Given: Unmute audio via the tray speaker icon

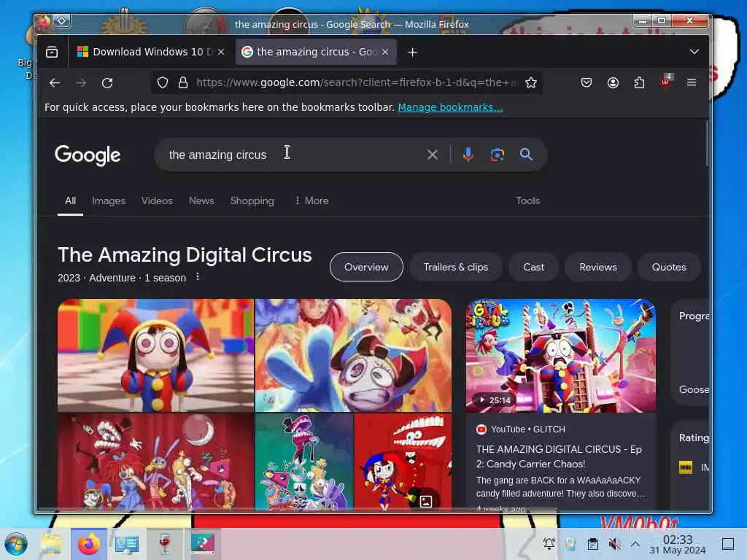Looking at the screenshot, I should pos(614,544).
